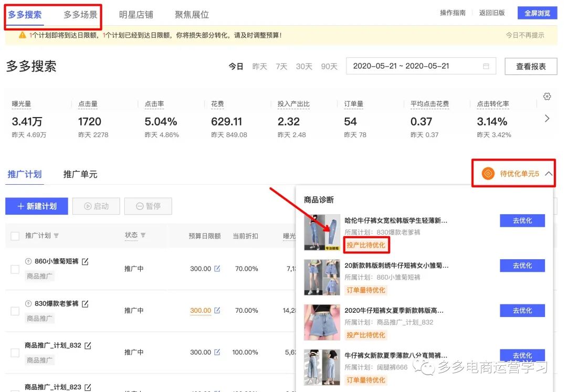
Task: Click the filter icon on 状态 column
Action: pyautogui.click(x=143, y=235)
